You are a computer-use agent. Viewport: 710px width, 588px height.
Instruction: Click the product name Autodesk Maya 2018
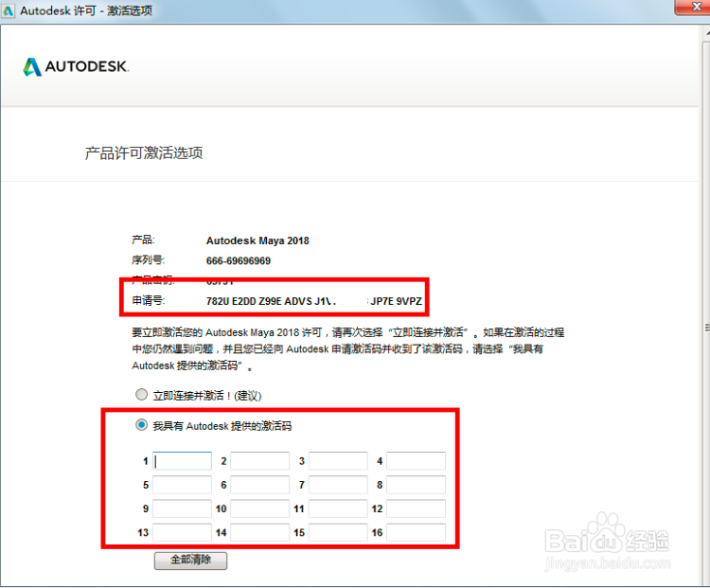[x=257, y=241]
